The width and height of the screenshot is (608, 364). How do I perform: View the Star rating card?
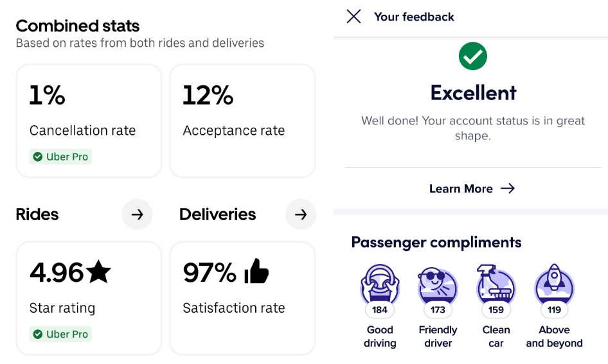pos(89,298)
